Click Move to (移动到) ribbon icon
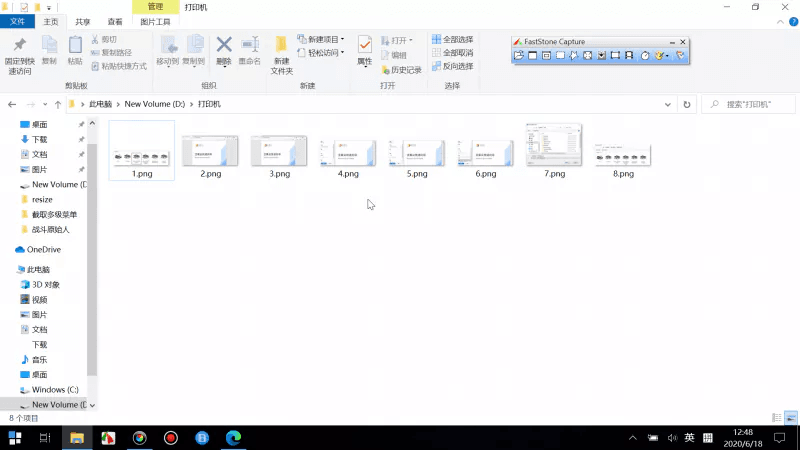800x450 pixels. [168, 51]
